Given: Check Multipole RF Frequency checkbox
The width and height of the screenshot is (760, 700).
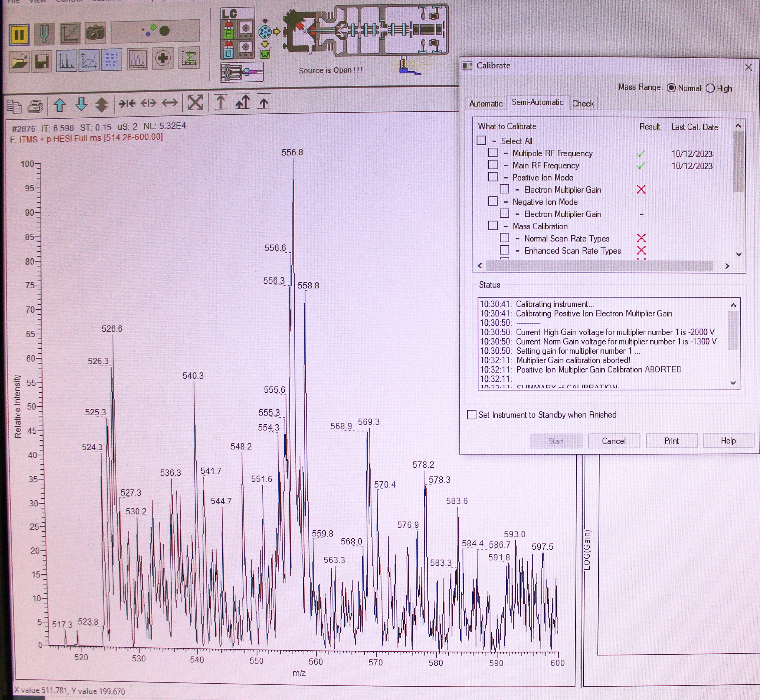Looking at the screenshot, I should point(493,153).
